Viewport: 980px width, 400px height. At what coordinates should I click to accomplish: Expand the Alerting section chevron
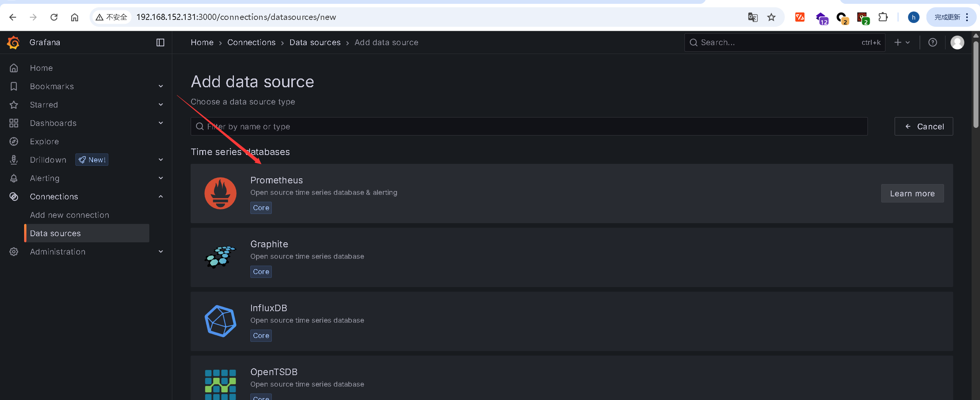point(161,178)
